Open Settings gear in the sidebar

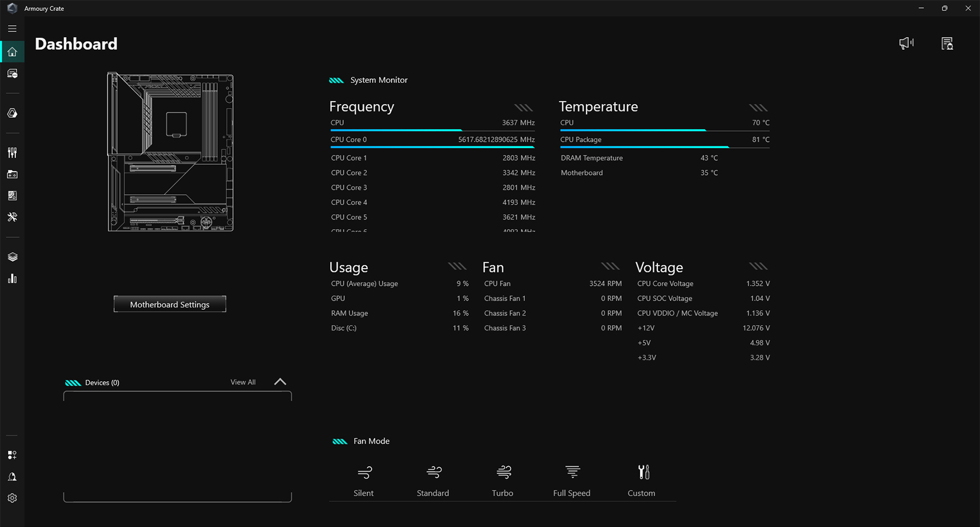12,498
